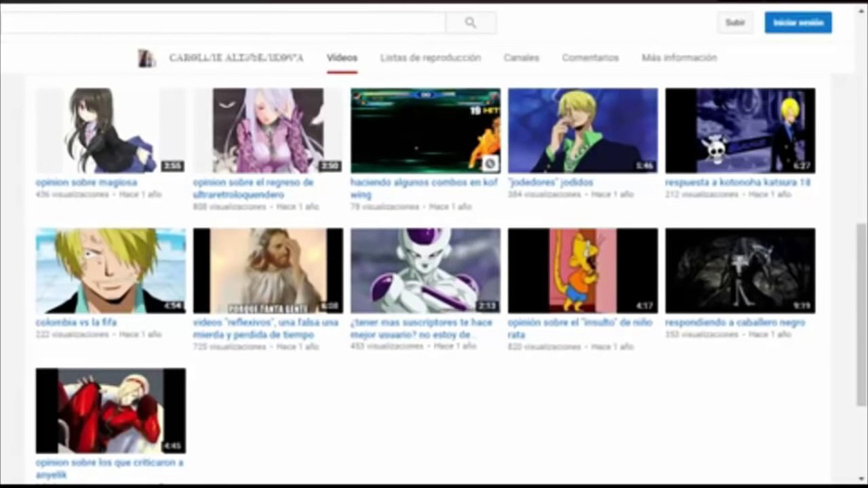Open the anyelik opinion video thumbnail

point(111,411)
